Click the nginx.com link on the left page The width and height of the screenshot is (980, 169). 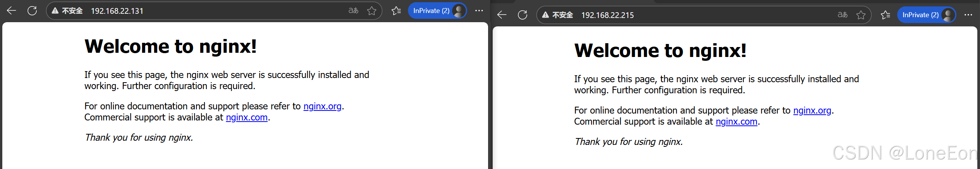click(x=247, y=117)
